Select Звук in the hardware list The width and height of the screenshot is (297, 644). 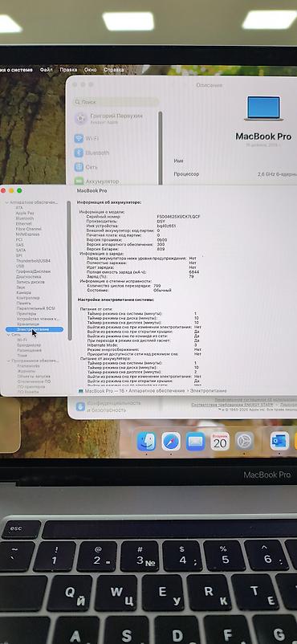pos(21,287)
